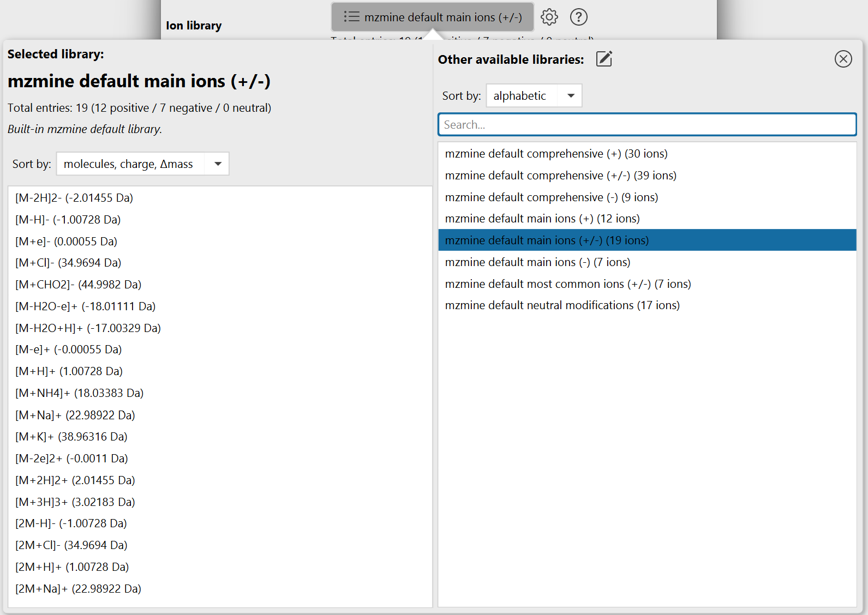Image resolution: width=868 pixels, height=615 pixels.
Task: Open the help question mark icon
Action: [579, 17]
